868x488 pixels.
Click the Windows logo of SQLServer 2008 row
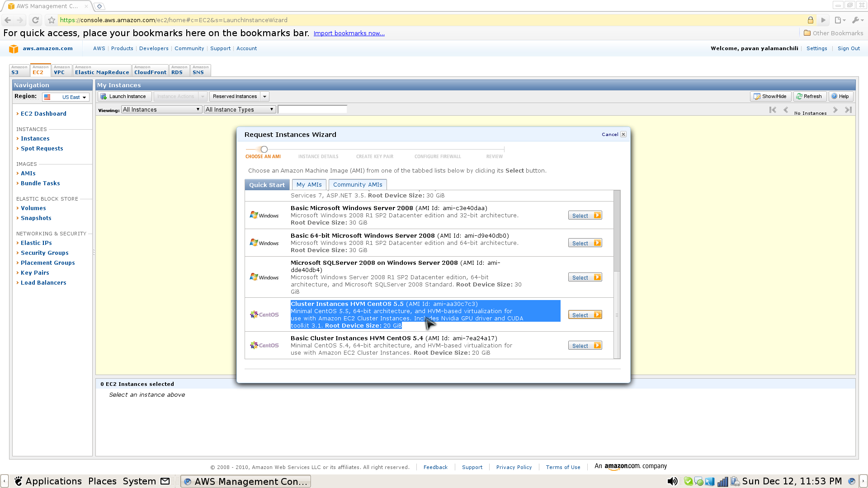pos(264,277)
